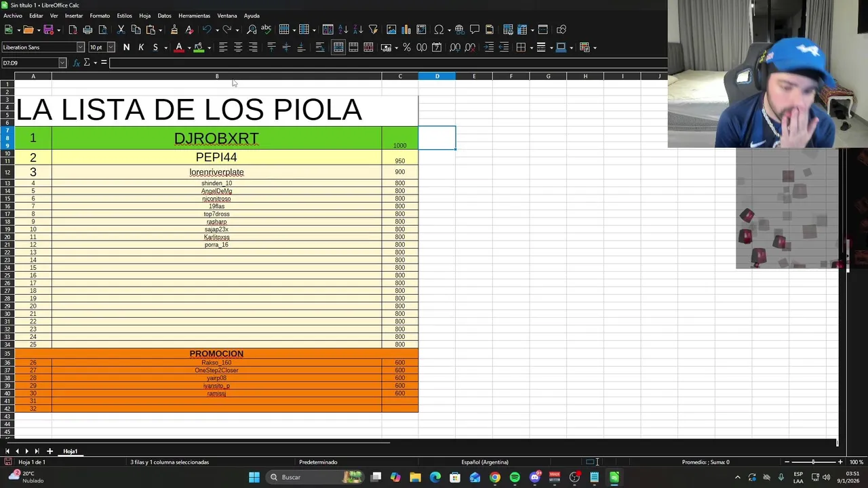
Task: Open print preview
Action: point(102,30)
